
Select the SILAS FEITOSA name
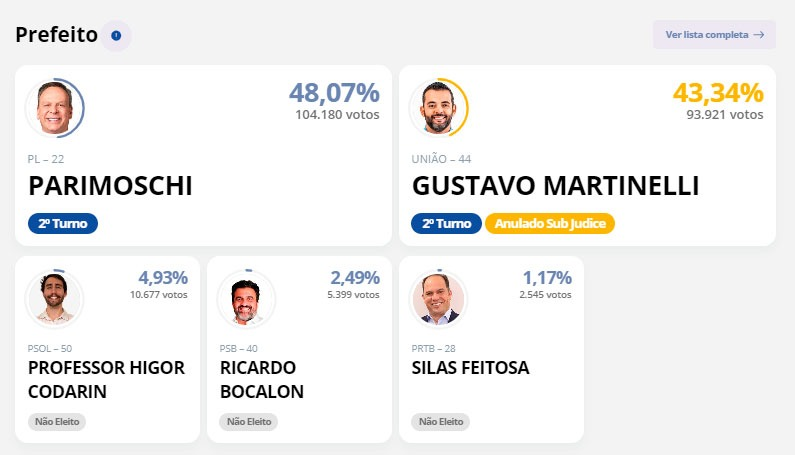click(x=470, y=368)
